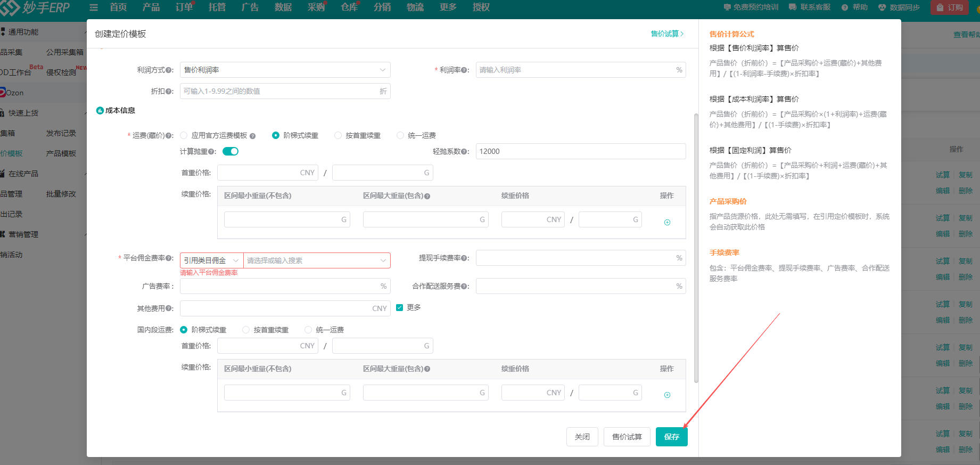The image size is (980, 465).
Task: Open the 引用类目佣金 dropdown
Action: pos(211,260)
